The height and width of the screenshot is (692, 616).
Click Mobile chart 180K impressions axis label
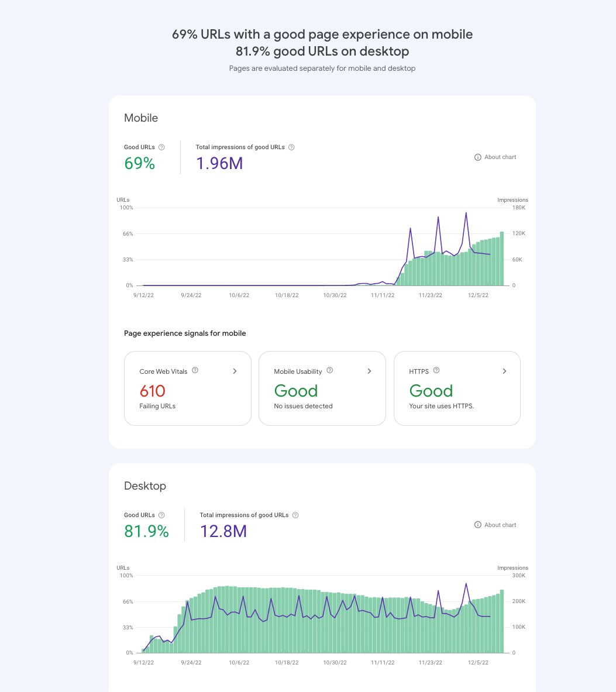(x=518, y=208)
